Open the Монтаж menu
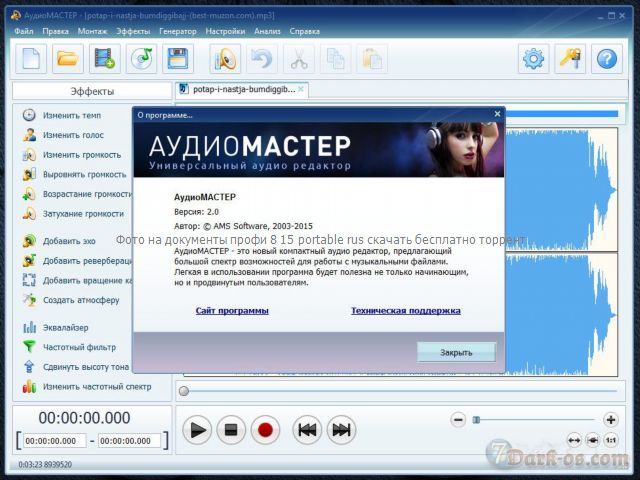 [x=92, y=31]
